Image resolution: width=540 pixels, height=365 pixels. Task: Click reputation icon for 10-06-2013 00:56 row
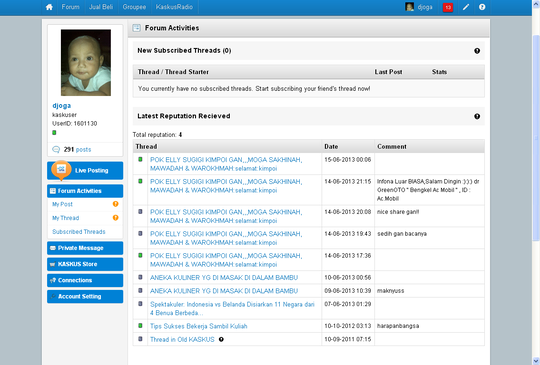140,277
